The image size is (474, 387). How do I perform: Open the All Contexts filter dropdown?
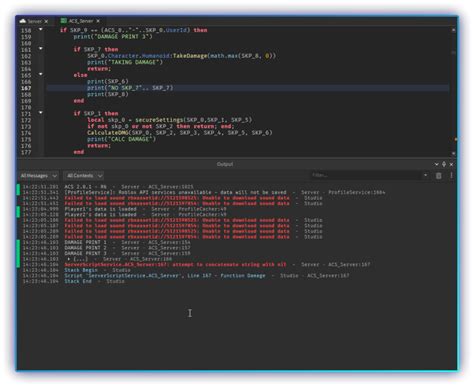point(84,176)
